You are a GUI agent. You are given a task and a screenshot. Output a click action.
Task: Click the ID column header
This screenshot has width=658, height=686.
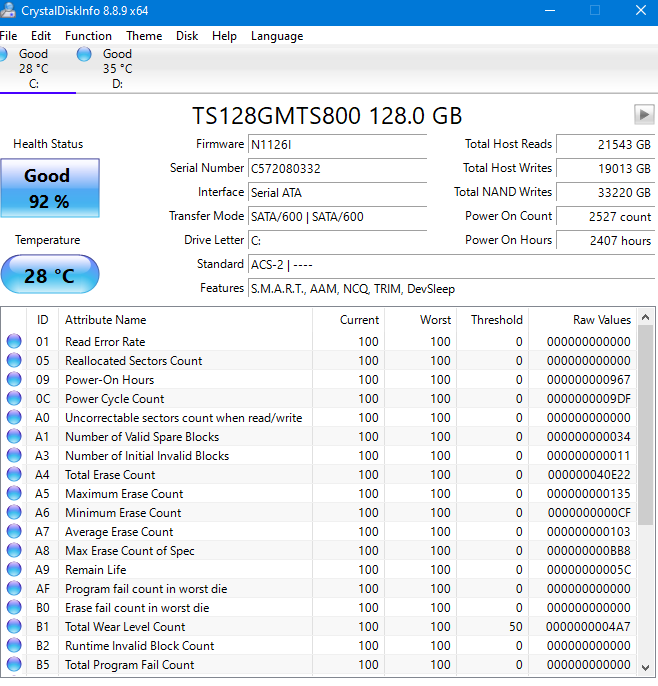[42, 320]
